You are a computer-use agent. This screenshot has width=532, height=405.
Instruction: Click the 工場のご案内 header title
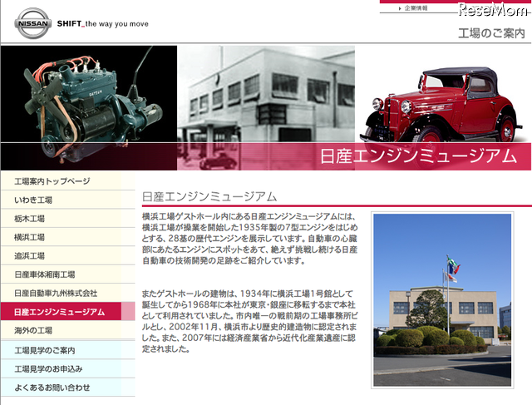point(491,33)
